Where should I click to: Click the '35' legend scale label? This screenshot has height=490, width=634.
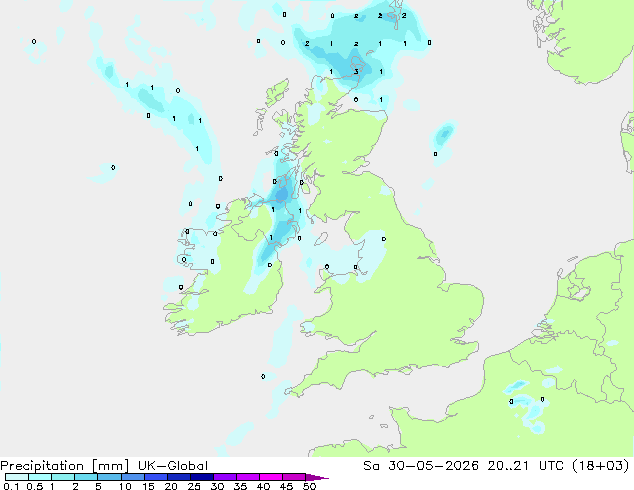click(240, 486)
